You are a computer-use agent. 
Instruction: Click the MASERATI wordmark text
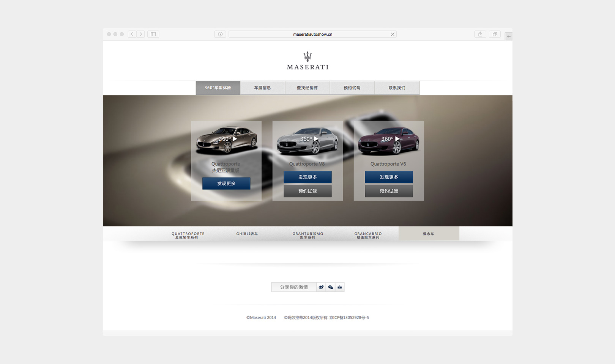[x=308, y=67]
